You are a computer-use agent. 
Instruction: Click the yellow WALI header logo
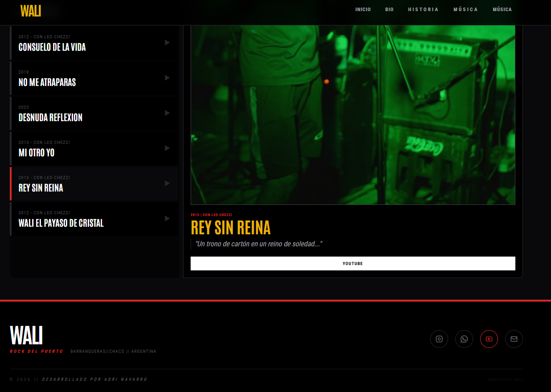[31, 11]
